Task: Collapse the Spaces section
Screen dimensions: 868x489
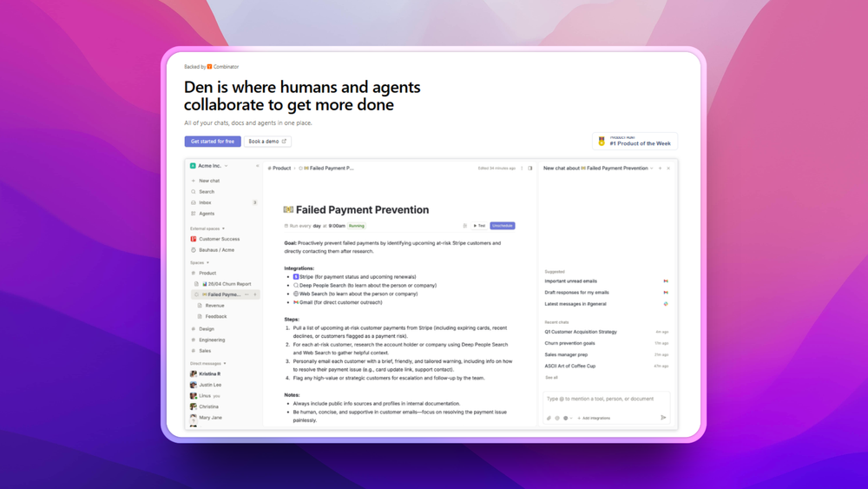Action: (200, 262)
